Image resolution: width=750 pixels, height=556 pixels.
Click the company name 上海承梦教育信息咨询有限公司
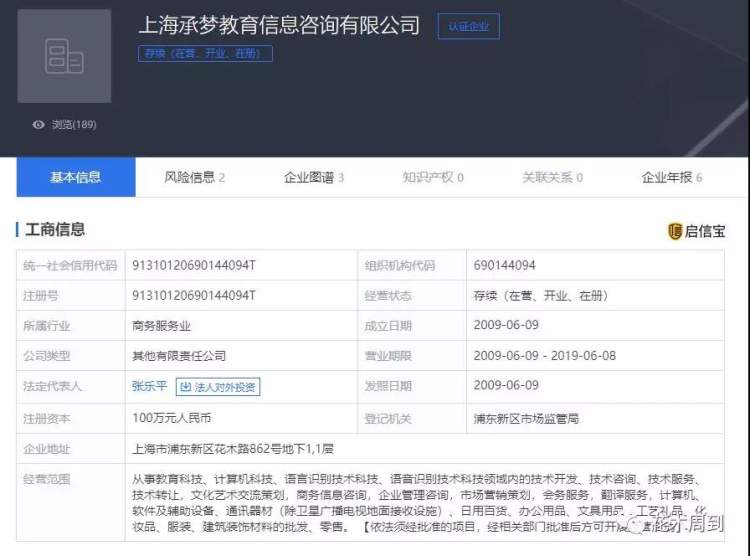point(278,26)
